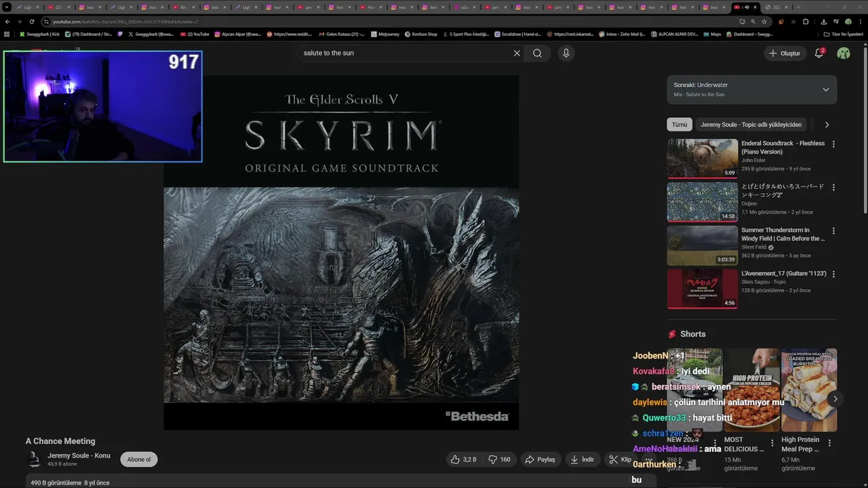
Task: Click Shiro Sagisu - Topic channel name
Action: click(764, 282)
